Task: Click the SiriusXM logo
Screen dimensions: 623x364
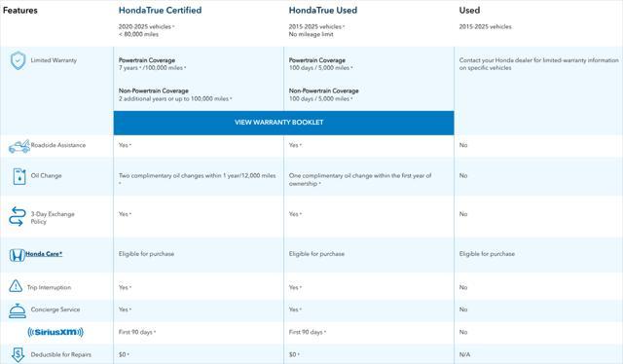Action: (55, 332)
